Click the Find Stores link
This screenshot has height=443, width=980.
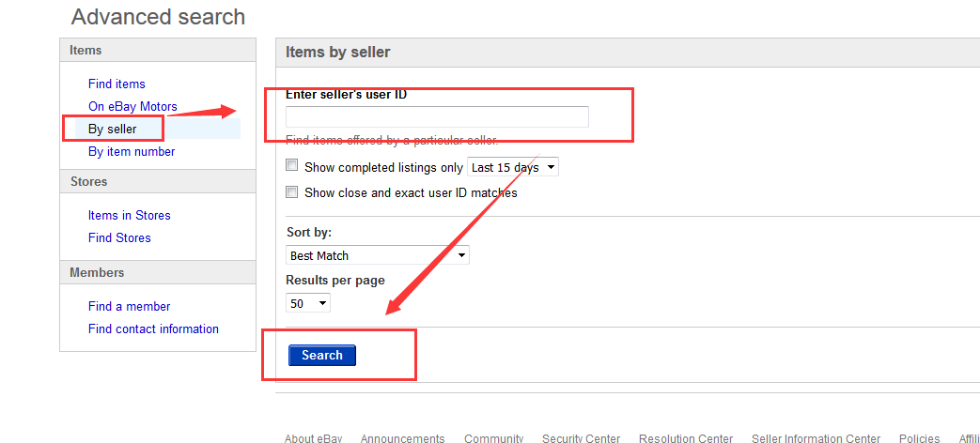[x=119, y=237]
